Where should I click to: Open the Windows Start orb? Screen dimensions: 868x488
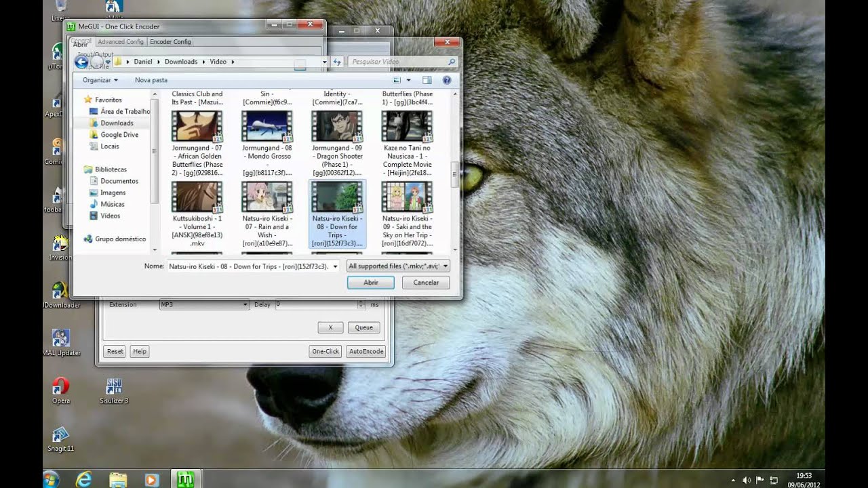51,479
